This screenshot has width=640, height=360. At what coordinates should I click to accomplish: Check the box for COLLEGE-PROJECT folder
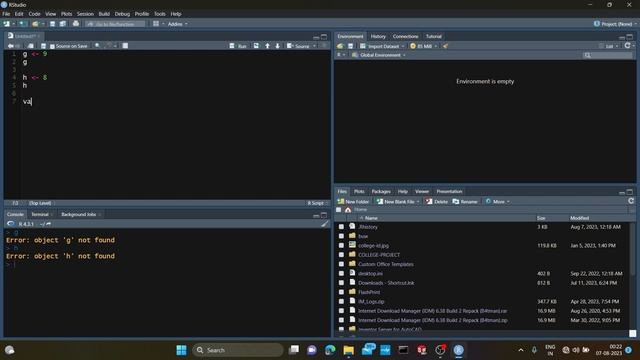[341, 255]
